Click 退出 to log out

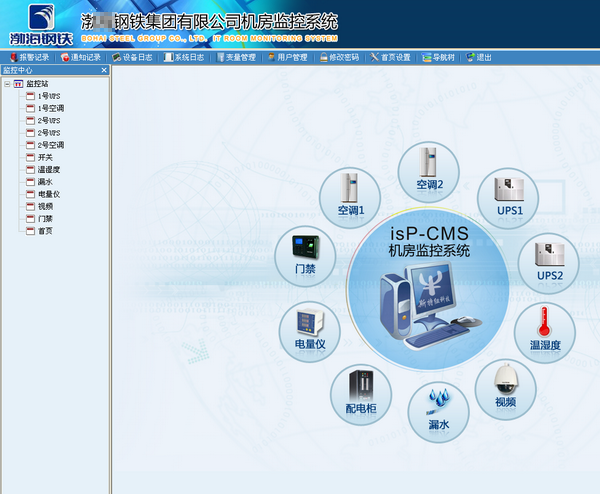[x=479, y=57]
